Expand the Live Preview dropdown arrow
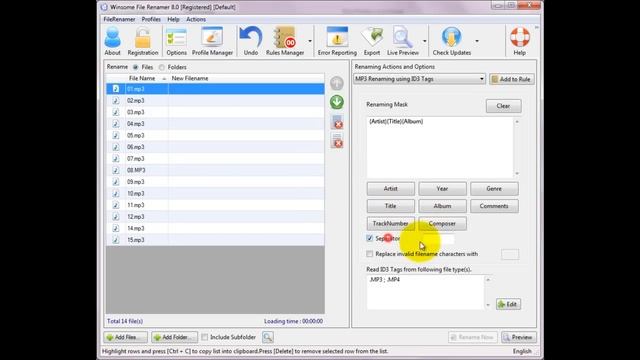 click(424, 41)
